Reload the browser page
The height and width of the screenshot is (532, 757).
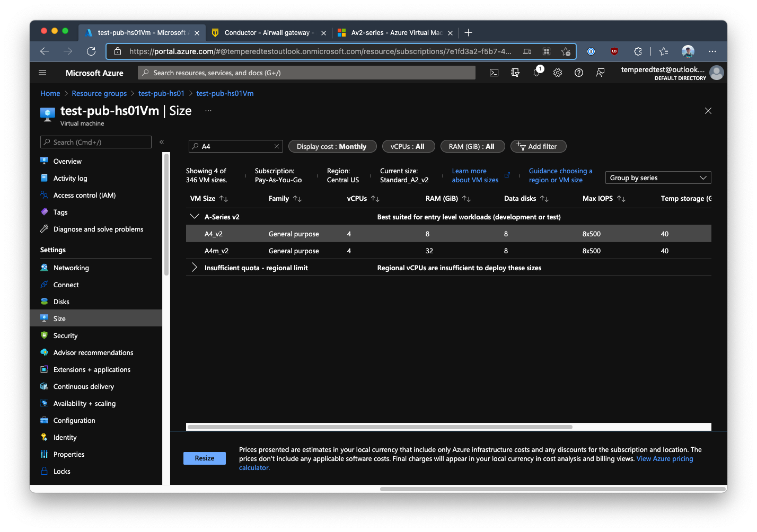tap(91, 51)
